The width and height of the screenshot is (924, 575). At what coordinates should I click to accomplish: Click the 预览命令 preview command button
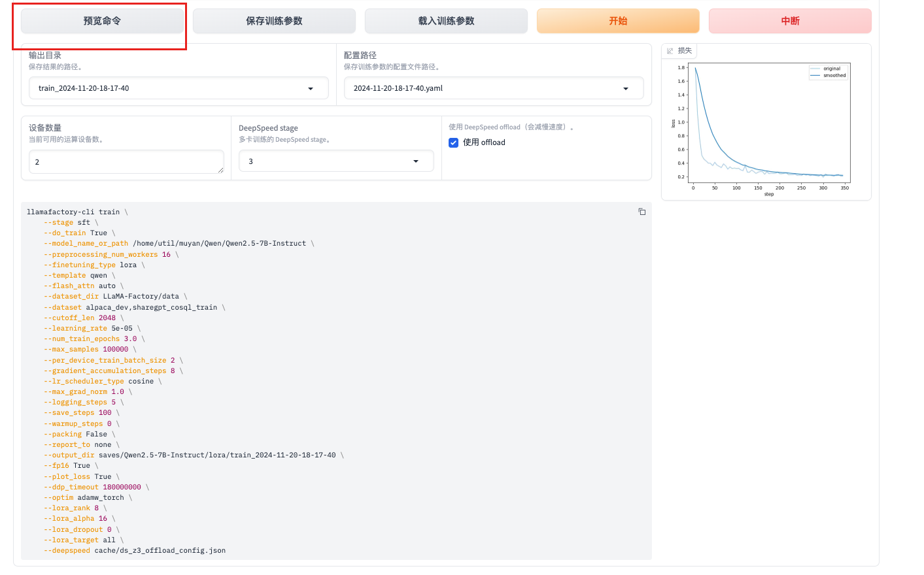click(x=102, y=21)
